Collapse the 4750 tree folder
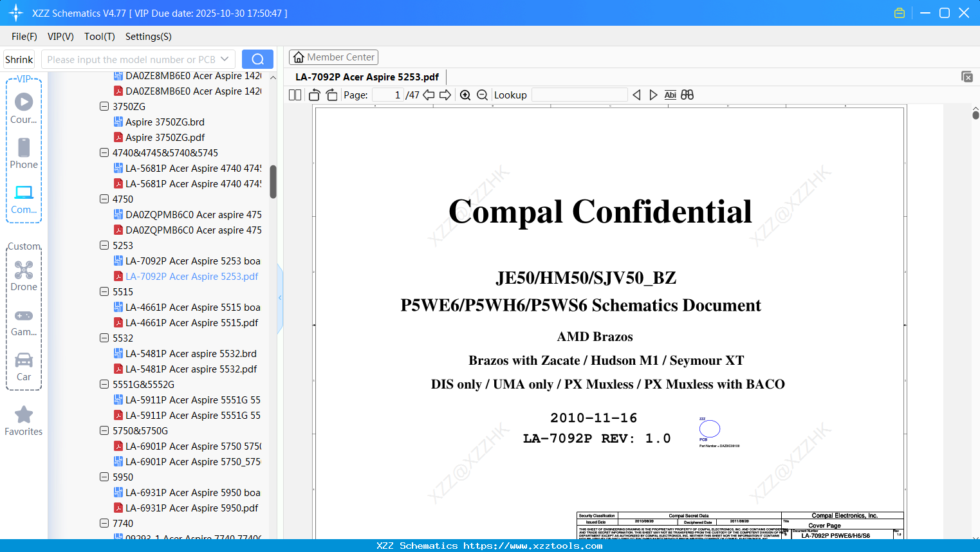The width and height of the screenshot is (980, 552). tap(104, 199)
